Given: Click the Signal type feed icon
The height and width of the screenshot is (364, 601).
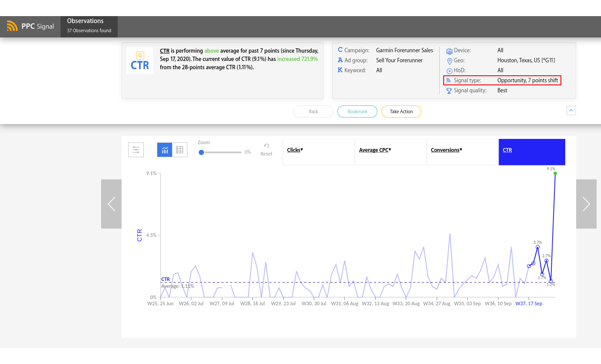Looking at the screenshot, I should click(x=448, y=81).
